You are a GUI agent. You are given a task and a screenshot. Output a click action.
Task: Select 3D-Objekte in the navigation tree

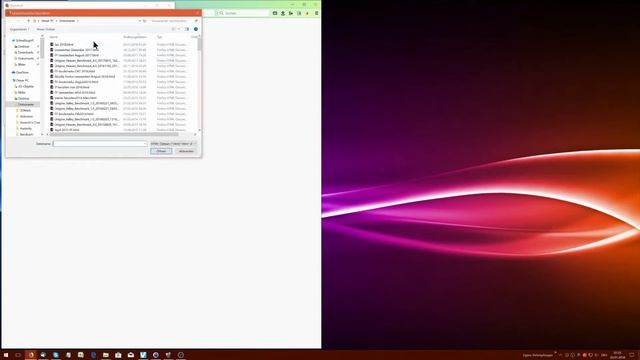pos(25,87)
